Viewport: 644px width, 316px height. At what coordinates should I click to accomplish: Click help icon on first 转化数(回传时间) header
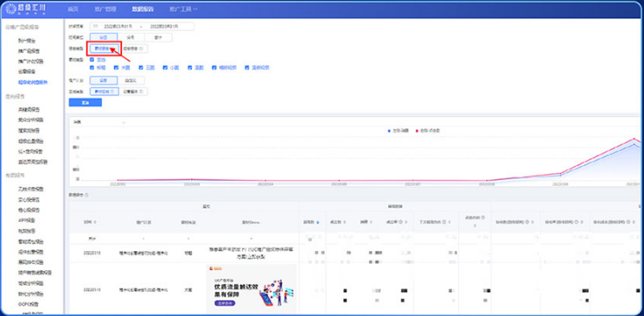[526, 222]
